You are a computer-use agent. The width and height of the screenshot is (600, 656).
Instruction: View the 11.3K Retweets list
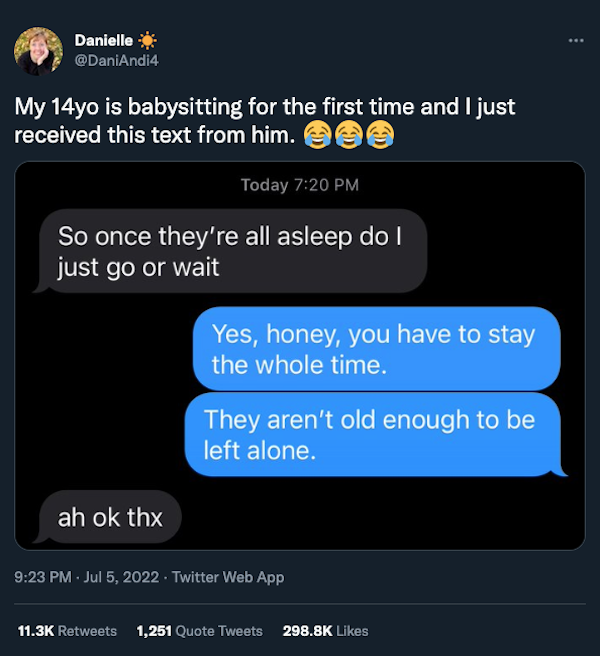[x=67, y=631]
